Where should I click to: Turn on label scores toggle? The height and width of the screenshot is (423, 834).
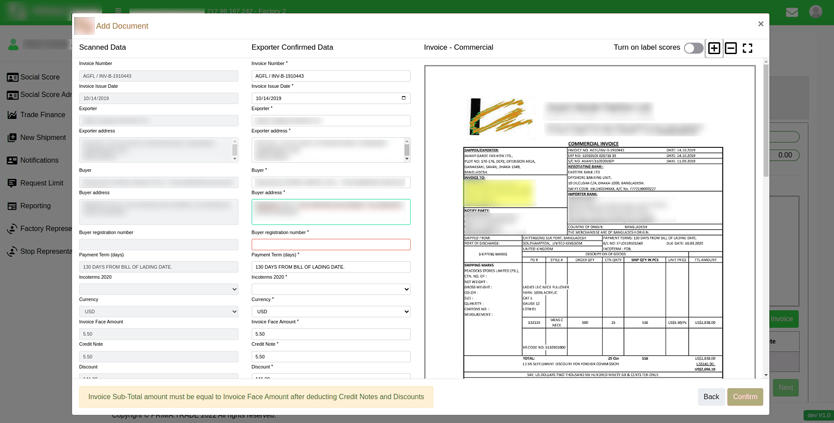(x=693, y=48)
